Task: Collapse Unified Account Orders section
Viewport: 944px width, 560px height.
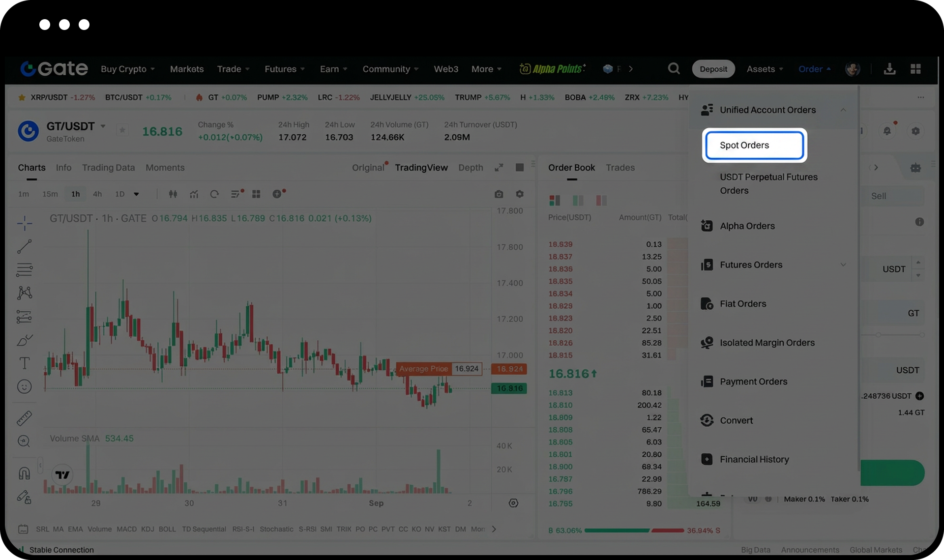Action: tap(843, 110)
